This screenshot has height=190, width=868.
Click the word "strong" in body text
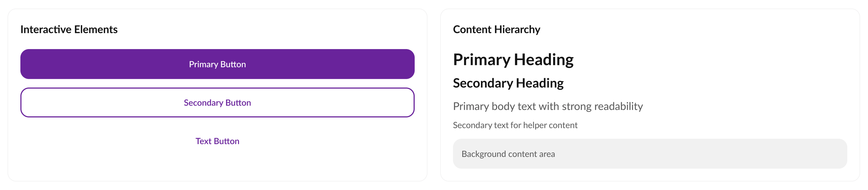pos(577,107)
